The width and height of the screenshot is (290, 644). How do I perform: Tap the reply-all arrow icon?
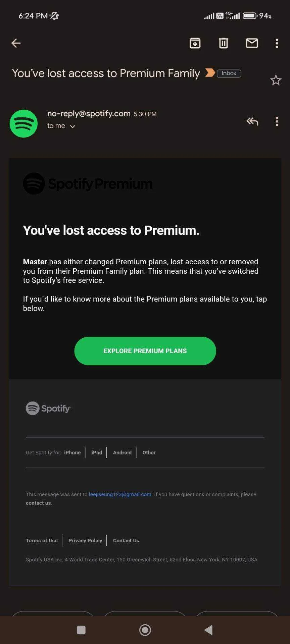[252, 121]
